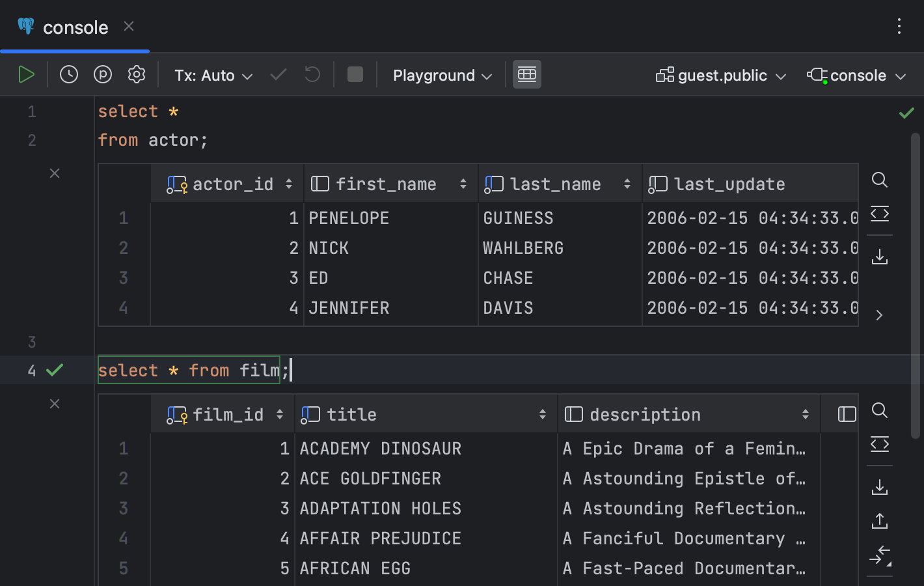Open the compare-with source dropdown under film results
The image size is (924, 586).
(x=881, y=555)
